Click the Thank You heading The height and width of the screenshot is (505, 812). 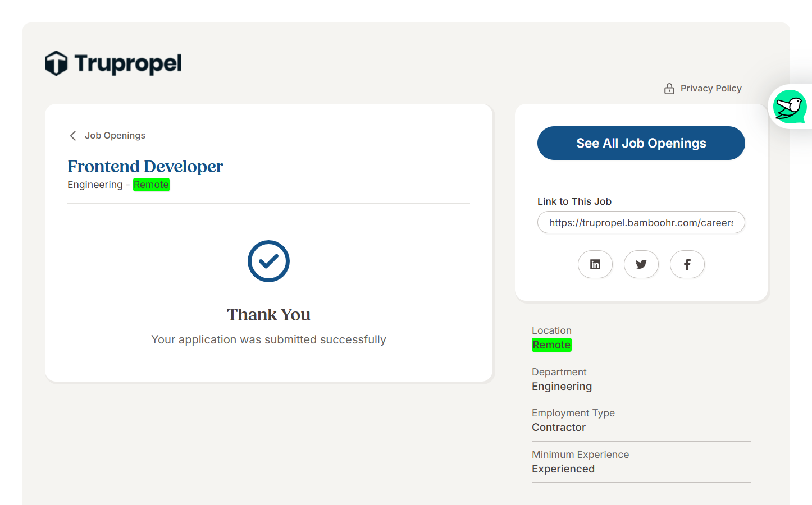[268, 315]
